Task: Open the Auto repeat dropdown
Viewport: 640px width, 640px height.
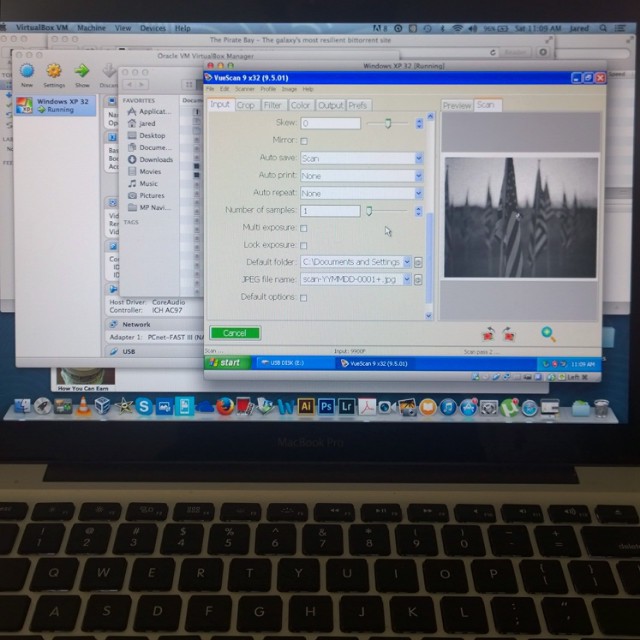Action: pyautogui.click(x=362, y=193)
